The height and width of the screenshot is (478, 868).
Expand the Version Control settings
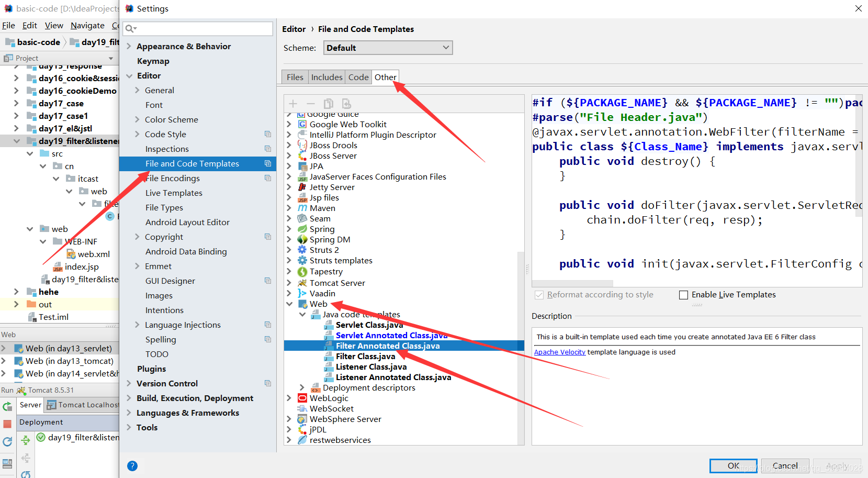click(129, 383)
